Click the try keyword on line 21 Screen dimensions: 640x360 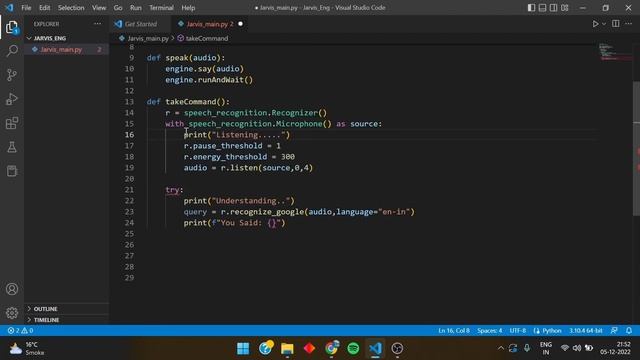click(x=172, y=190)
